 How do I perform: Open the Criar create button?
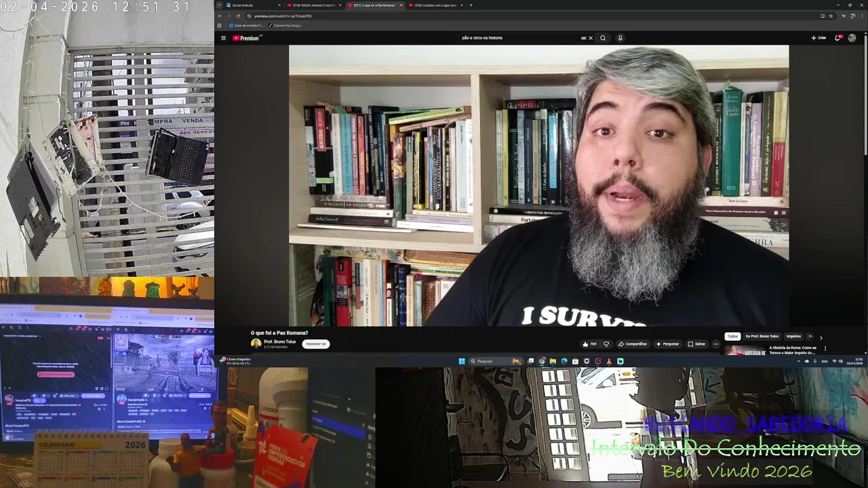(818, 38)
